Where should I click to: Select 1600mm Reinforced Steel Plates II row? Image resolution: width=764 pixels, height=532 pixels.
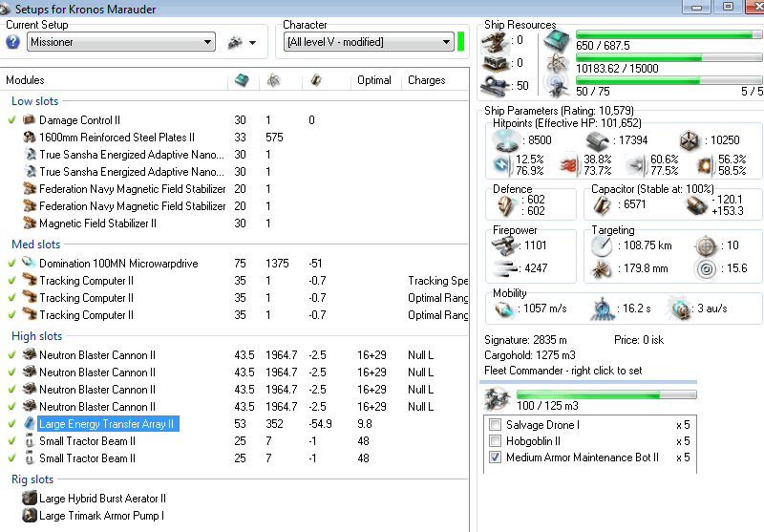pyautogui.click(x=234, y=138)
